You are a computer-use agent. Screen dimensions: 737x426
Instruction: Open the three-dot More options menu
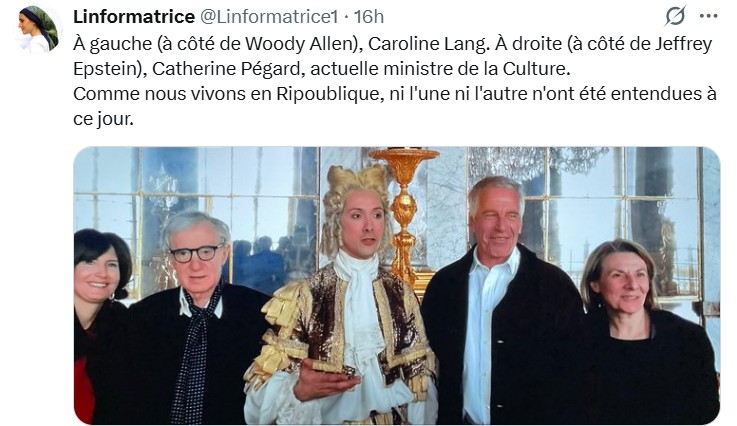708,16
